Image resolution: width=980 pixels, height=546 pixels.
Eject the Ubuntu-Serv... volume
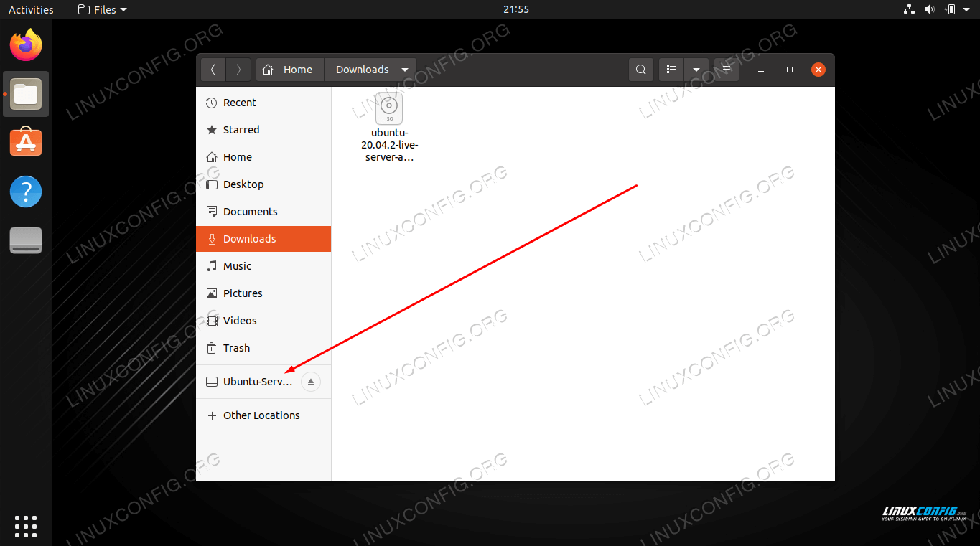(x=311, y=382)
